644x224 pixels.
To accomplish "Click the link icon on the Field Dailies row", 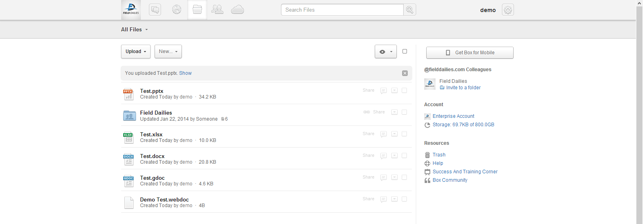I will click(x=367, y=112).
